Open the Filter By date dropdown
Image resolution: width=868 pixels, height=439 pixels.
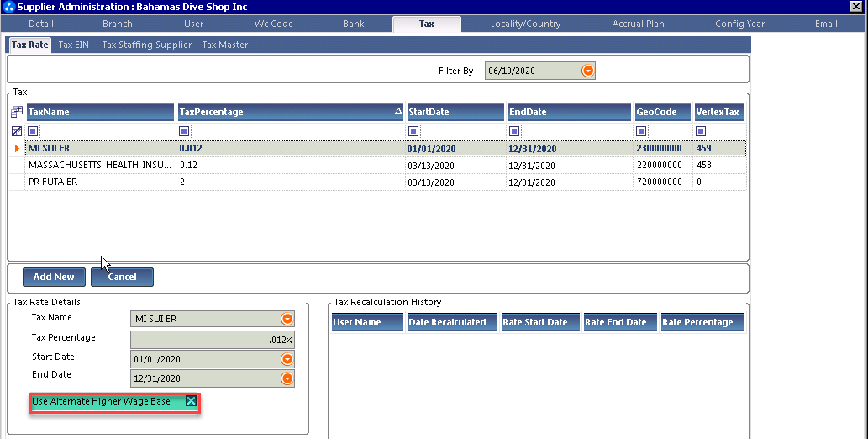point(588,71)
